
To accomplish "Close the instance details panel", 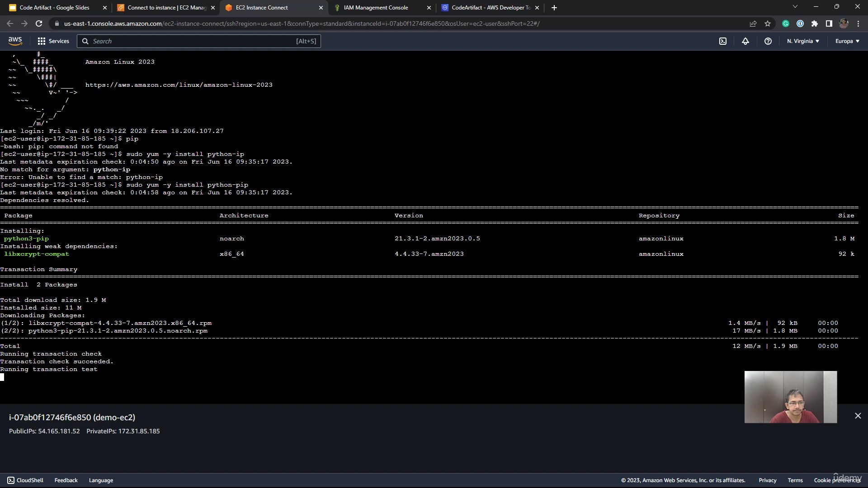I will point(858,416).
